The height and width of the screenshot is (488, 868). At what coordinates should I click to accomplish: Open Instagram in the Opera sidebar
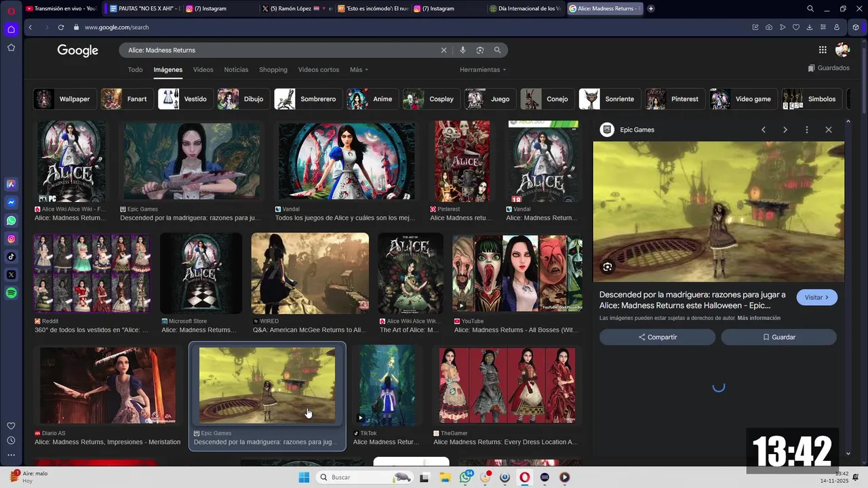click(x=12, y=239)
